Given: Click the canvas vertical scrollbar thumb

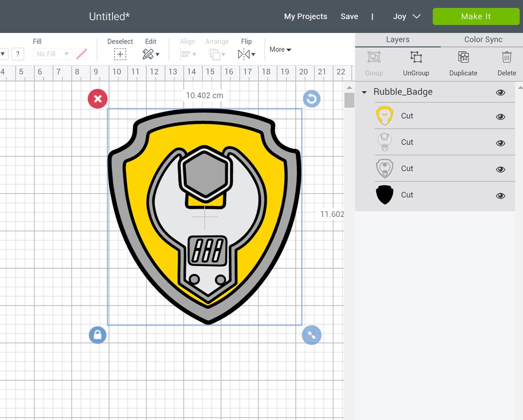Looking at the screenshot, I should (x=349, y=100).
